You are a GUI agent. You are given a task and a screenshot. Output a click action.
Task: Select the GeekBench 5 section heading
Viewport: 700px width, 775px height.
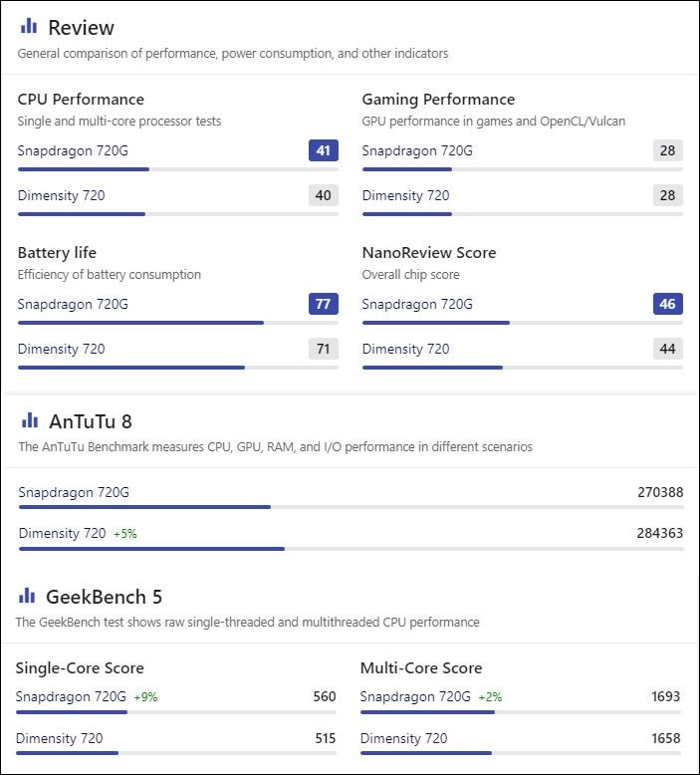tap(104, 597)
